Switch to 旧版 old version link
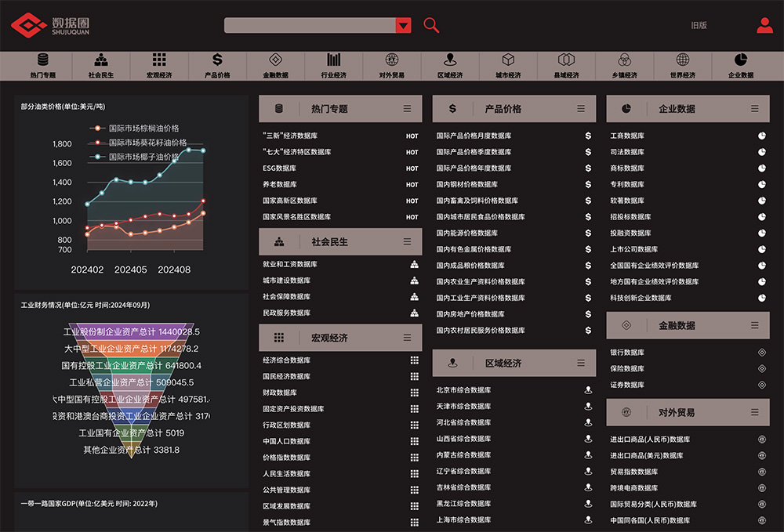Viewport: 784px width, 532px height. point(699,26)
